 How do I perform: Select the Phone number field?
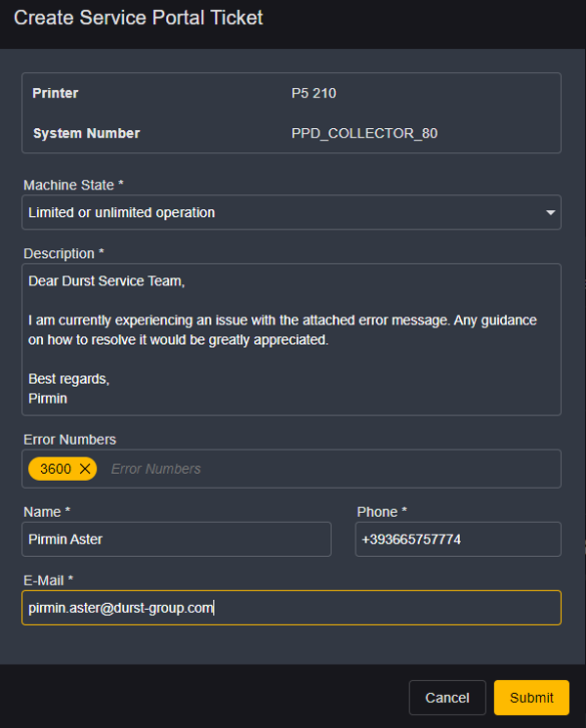click(457, 539)
